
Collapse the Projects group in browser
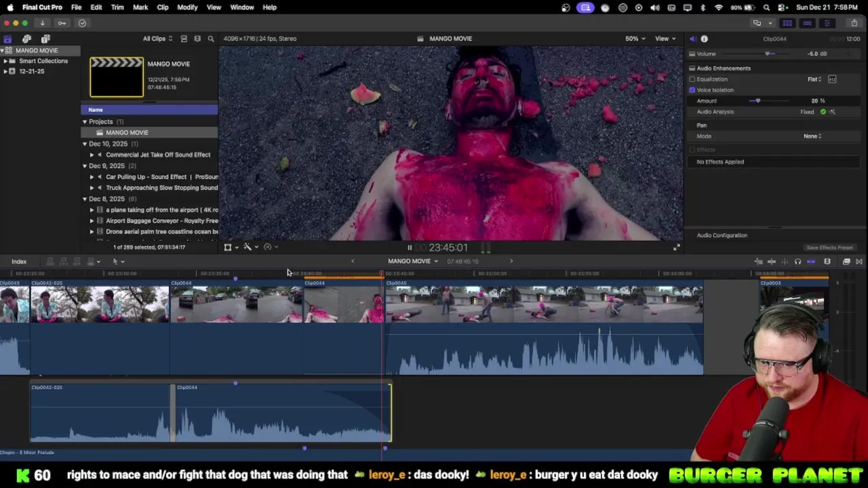click(x=85, y=122)
